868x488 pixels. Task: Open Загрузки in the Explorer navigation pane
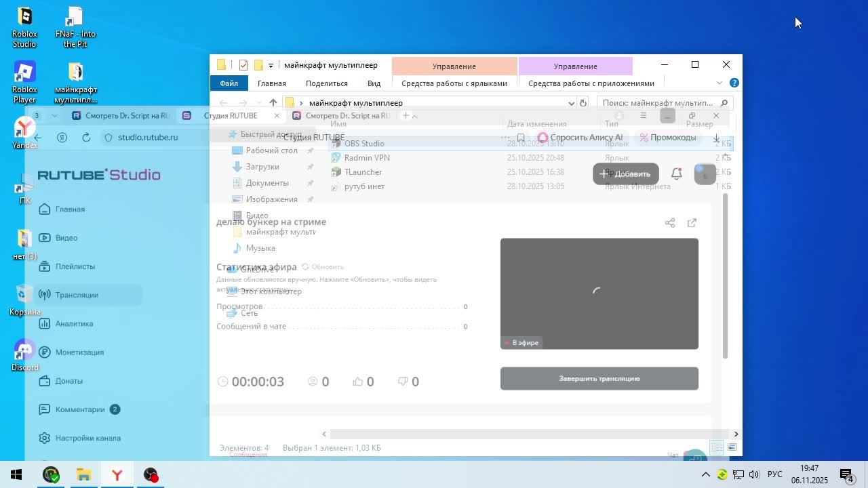pos(262,167)
